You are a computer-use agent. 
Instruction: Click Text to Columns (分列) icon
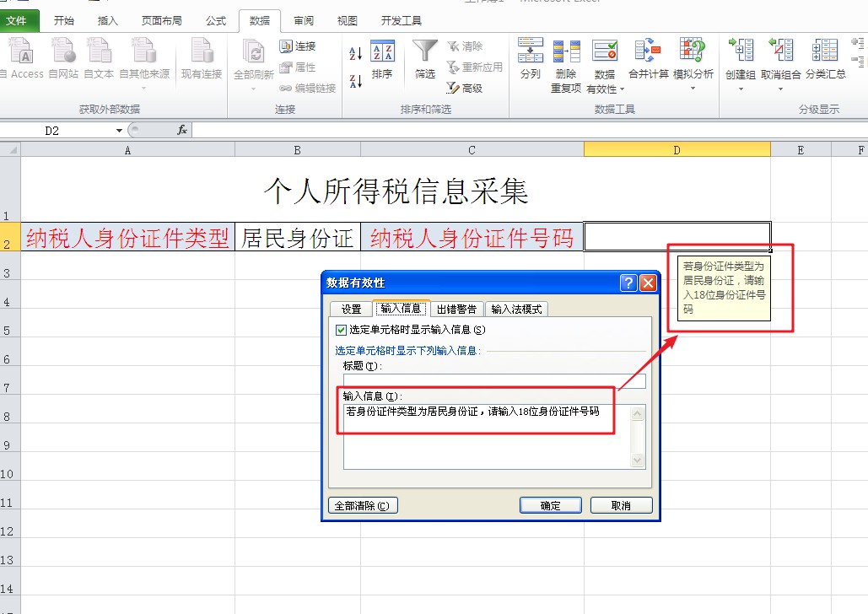(531, 58)
